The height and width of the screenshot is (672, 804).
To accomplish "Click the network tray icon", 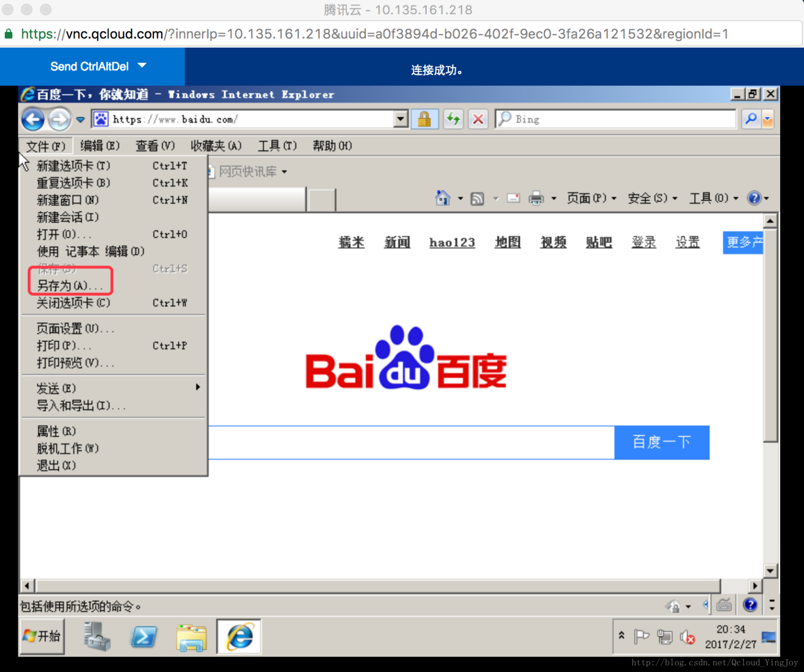I will pyautogui.click(x=664, y=636).
